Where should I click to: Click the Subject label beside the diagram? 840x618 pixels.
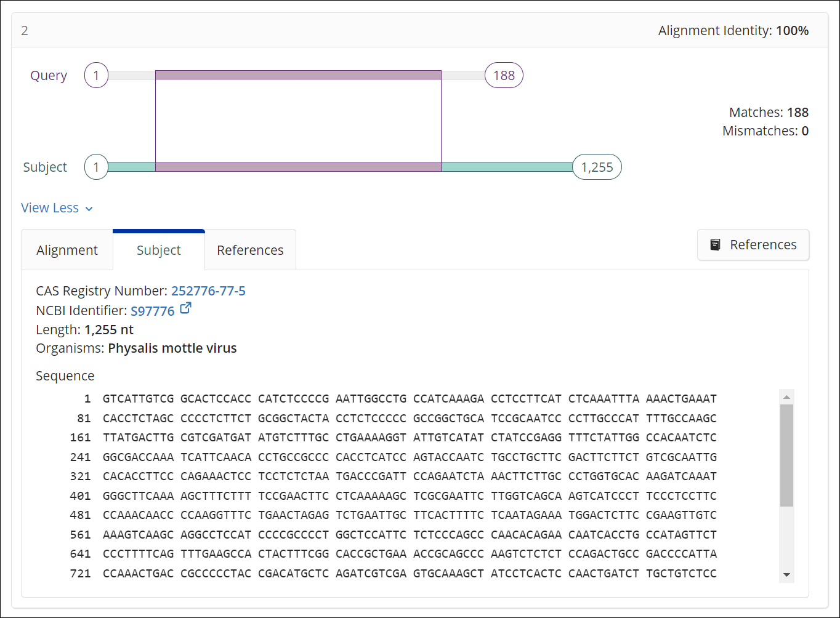pos(45,167)
